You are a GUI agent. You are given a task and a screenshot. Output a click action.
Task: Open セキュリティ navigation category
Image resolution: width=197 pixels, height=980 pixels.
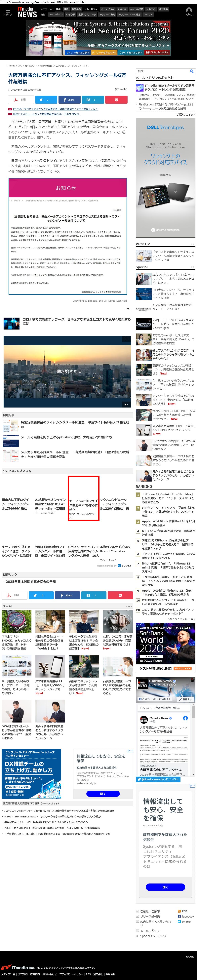coord(91,9)
